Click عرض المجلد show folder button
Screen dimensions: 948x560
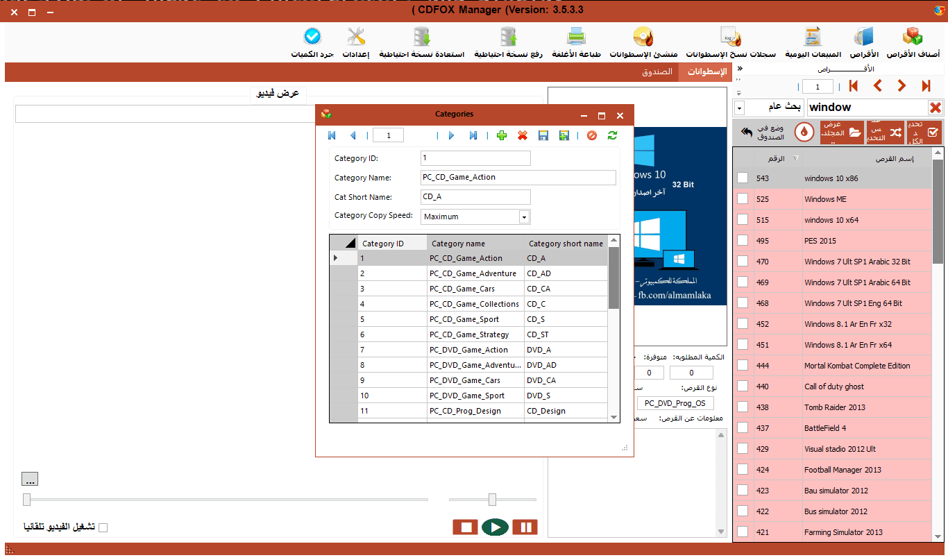tap(843, 132)
